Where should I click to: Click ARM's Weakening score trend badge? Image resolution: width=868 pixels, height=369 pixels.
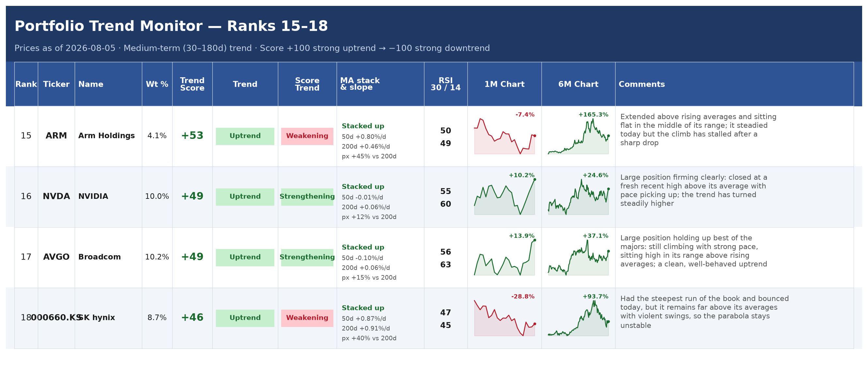point(307,136)
